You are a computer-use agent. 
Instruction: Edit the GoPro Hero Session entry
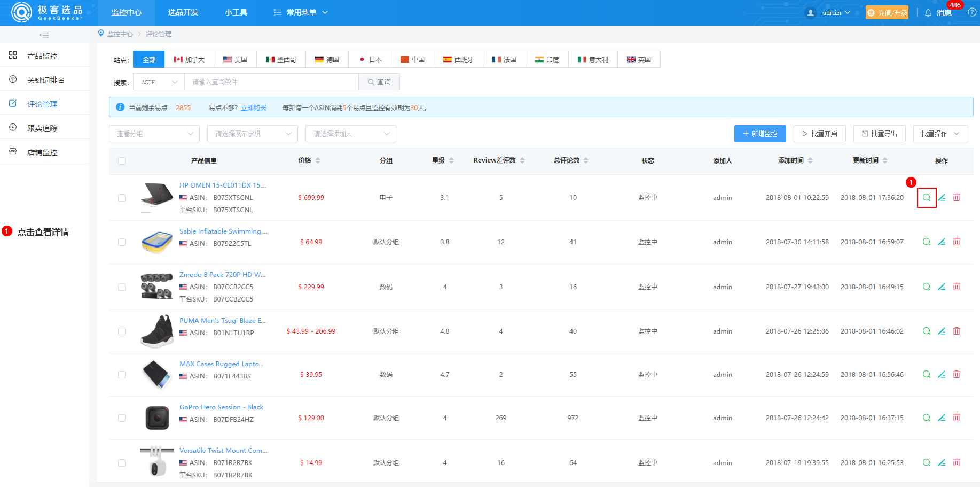coord(942,418)
